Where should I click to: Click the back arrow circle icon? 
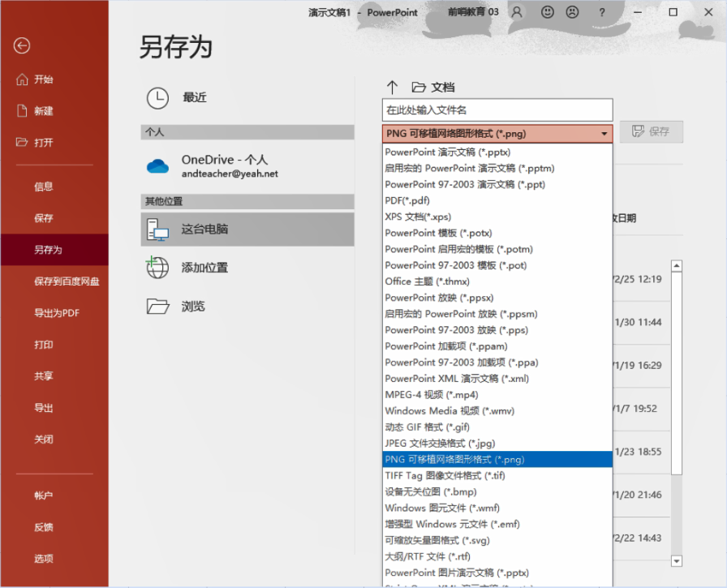click(x=22, y=45)
